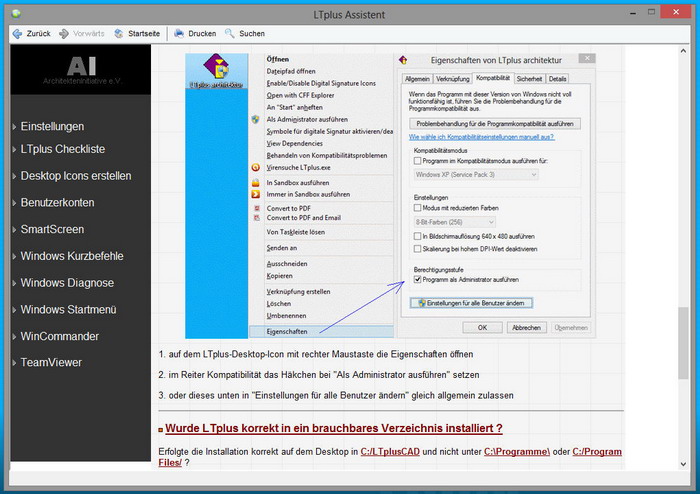
Task: Expand the LTplus Checkliste arrow
Action: point(14,149)
